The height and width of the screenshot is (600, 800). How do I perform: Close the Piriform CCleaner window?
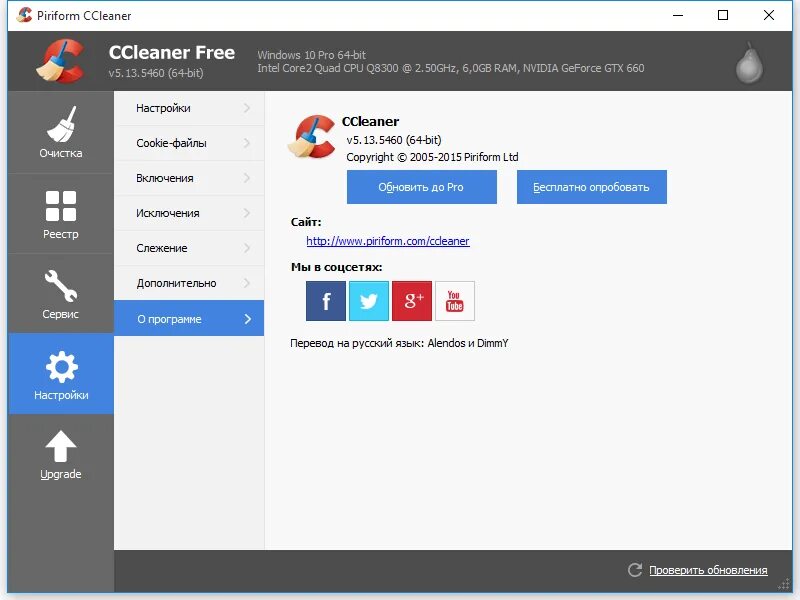pyautogui.click(x=769, y=15)
